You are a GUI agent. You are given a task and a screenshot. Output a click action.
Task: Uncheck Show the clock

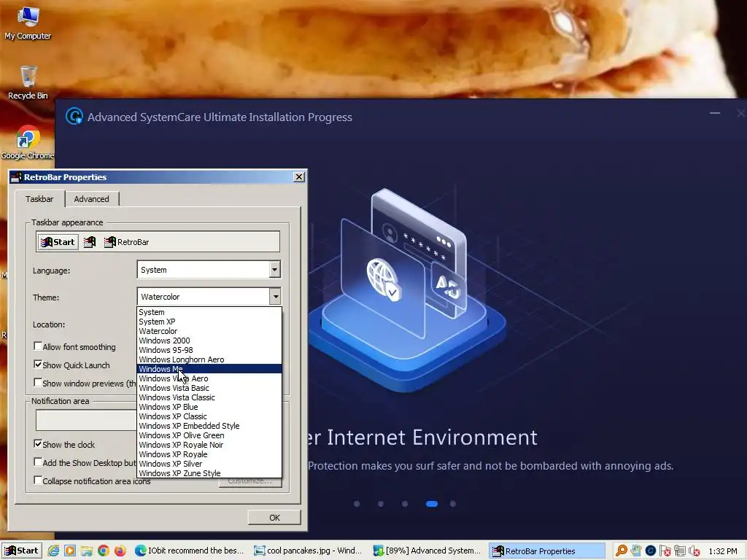pyautogui.click(x=38, y=444)
